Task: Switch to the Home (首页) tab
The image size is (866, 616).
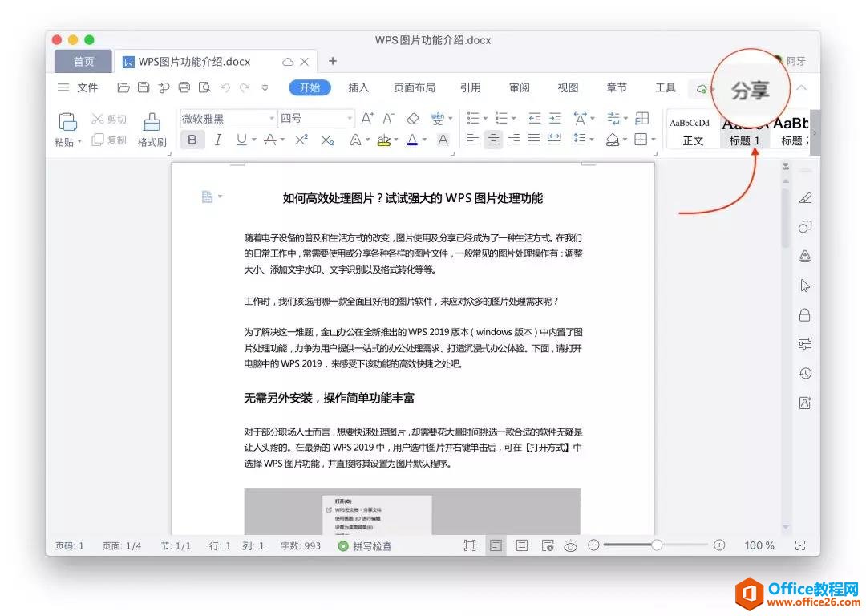Action: click(x=83, y=62)
